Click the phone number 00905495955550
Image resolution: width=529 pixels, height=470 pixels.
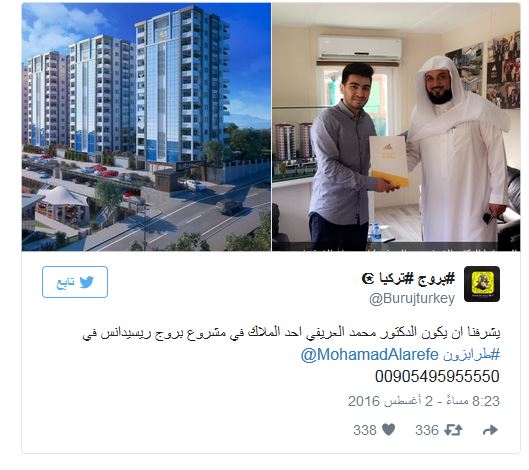[x=437, y=376]
